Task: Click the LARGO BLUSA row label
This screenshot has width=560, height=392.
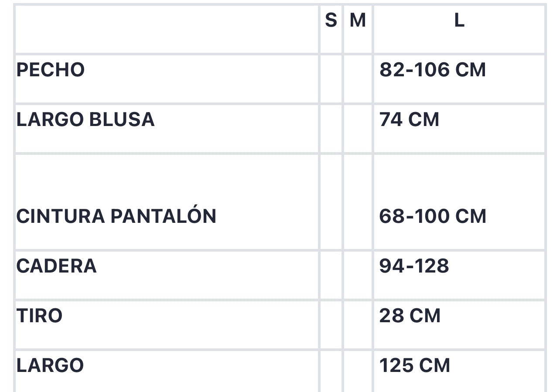Action: click(x=85, y=119)
